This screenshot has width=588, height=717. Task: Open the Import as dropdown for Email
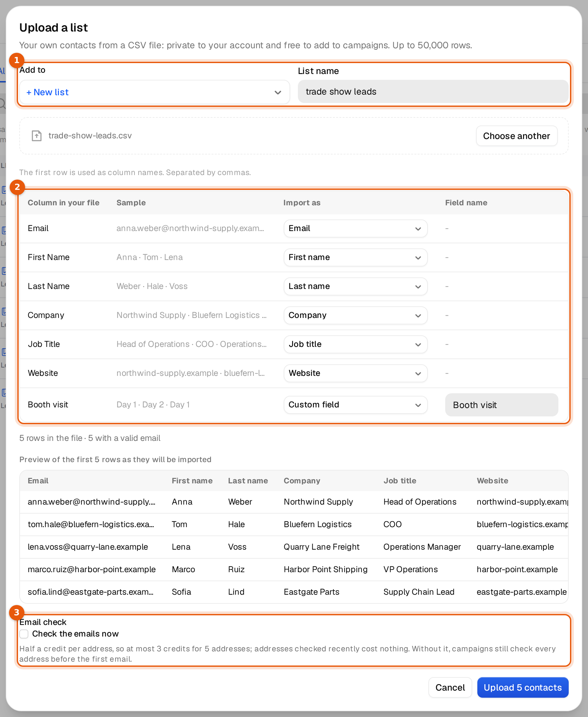pos(355,228)
